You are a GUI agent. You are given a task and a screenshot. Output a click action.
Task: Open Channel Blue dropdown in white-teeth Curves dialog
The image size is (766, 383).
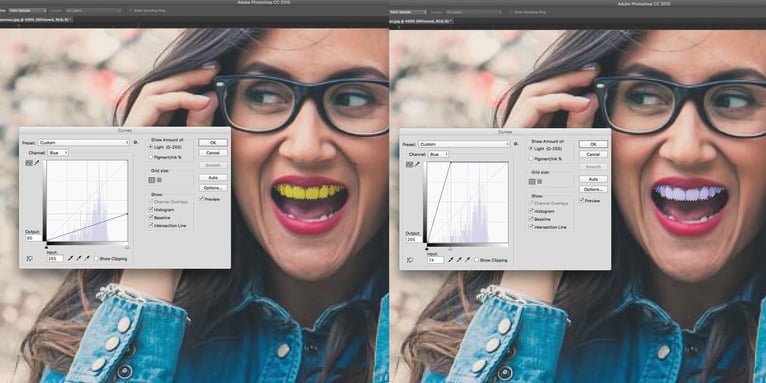click(x=438, y=154)
